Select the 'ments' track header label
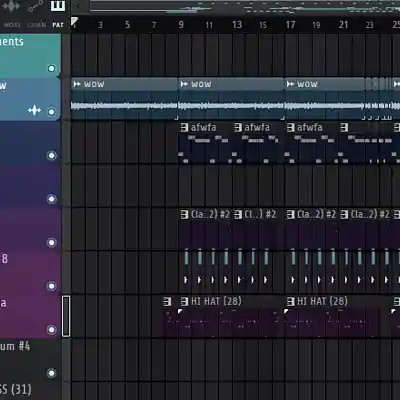The height and width of the screenshot is (400, 400). click(x=12, y=42)
